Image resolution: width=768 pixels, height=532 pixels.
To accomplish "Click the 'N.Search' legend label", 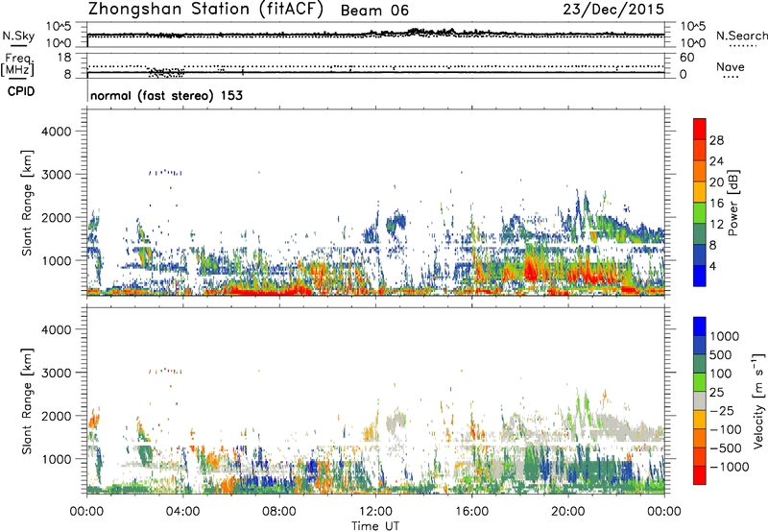I will (741, 36).
